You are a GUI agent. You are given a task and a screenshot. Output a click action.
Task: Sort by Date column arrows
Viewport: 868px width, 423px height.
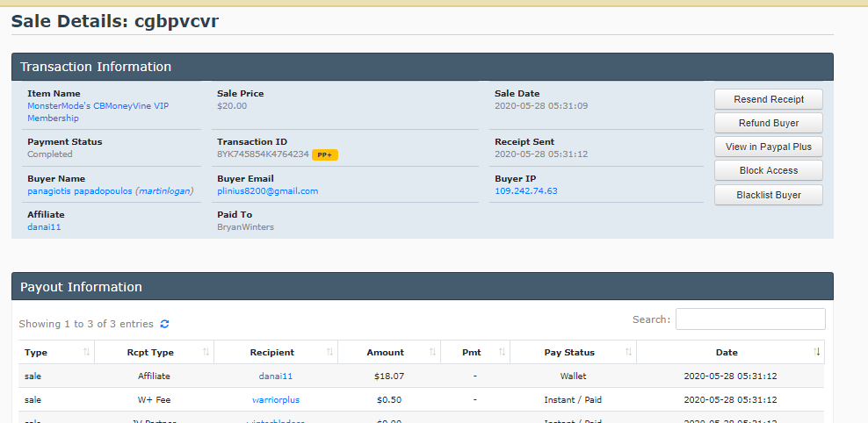[x=816, y=352]
